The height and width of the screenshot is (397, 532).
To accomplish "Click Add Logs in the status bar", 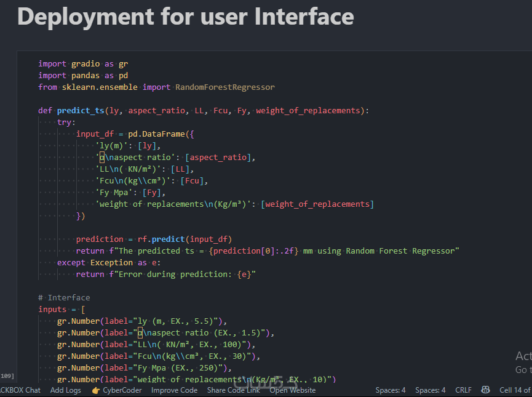I will point(65,390).
